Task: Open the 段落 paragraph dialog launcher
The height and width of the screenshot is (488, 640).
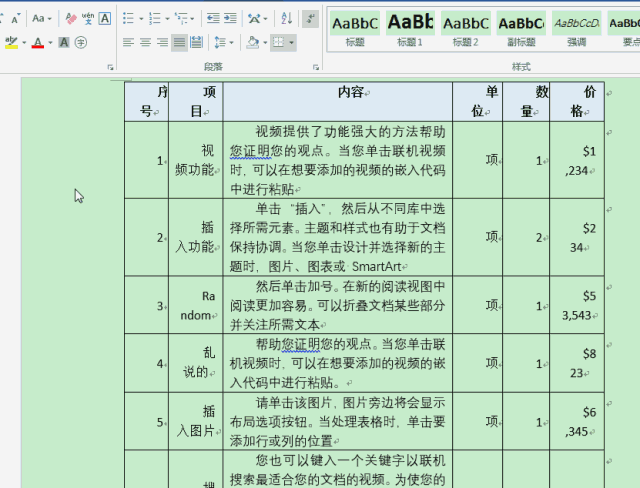Action: tap(316, 67)
